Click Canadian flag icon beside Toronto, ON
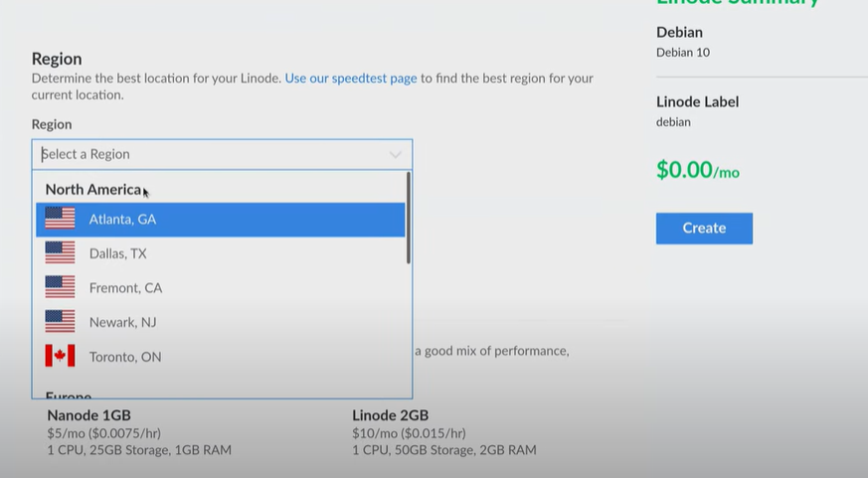Screen dimensions: 868x478 click(60, 356)
